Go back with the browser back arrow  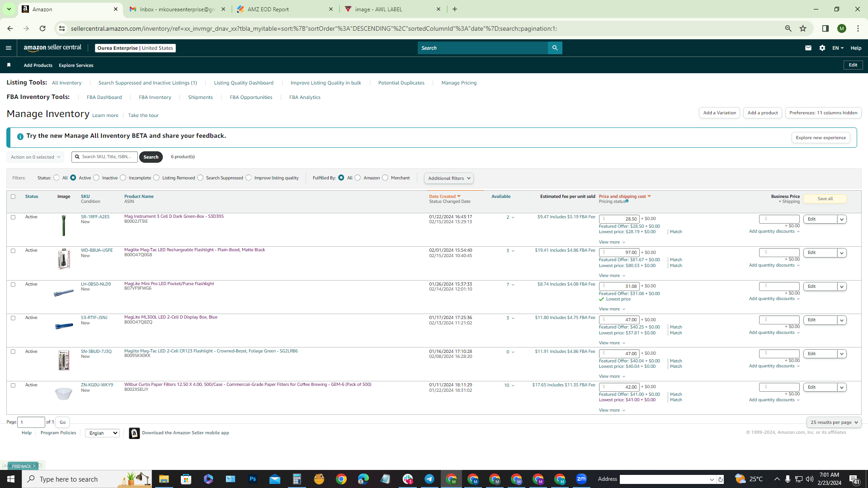tap(10, 28)
